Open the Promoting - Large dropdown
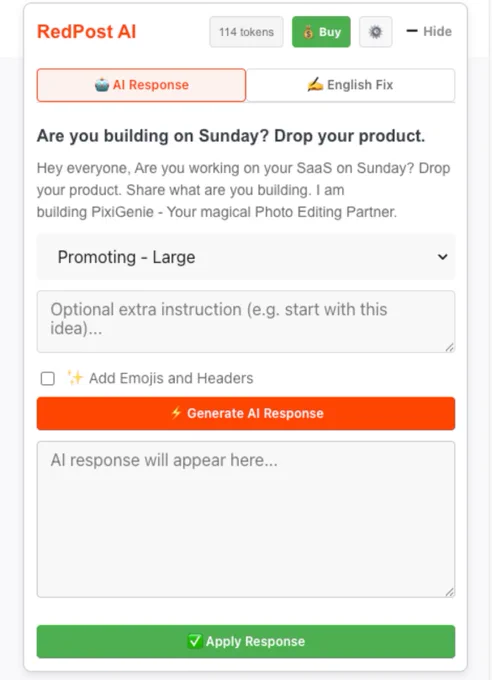The image size is (492, 680). point(246,257)
